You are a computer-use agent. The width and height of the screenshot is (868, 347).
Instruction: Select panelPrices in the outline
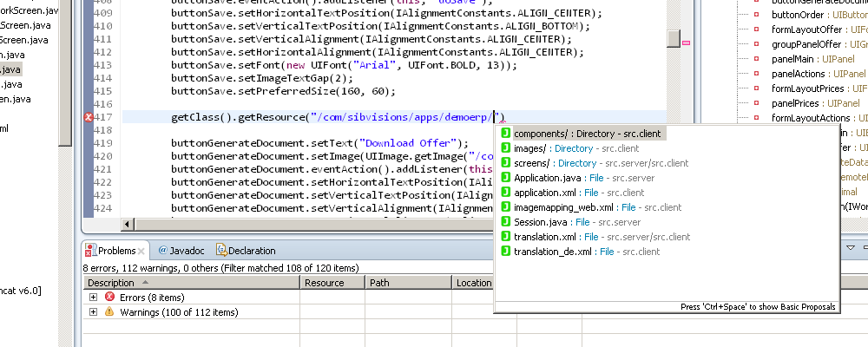click(795, 103)
